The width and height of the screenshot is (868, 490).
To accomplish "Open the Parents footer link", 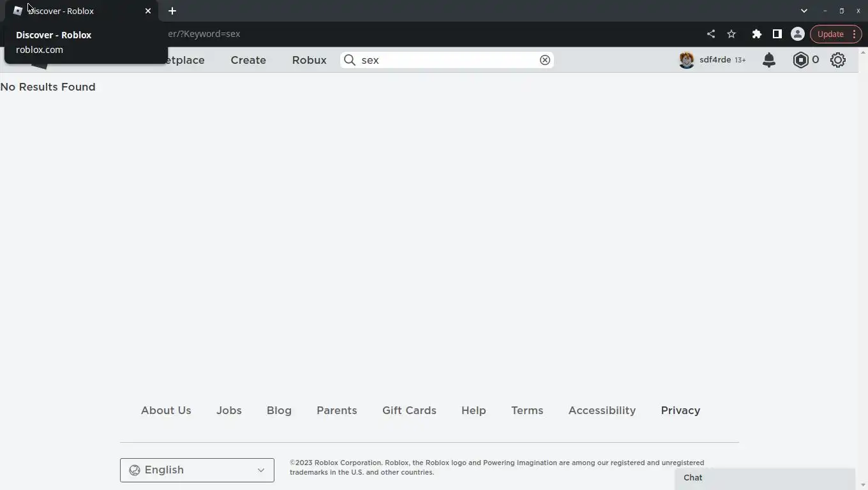I will [x=336, y=410].
